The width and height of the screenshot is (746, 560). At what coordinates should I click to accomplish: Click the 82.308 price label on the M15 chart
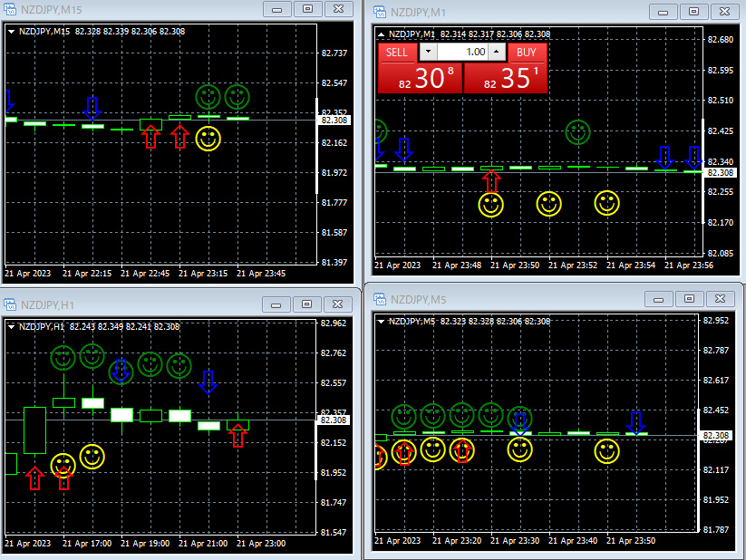pyautogui.click(x=334, y=121)
